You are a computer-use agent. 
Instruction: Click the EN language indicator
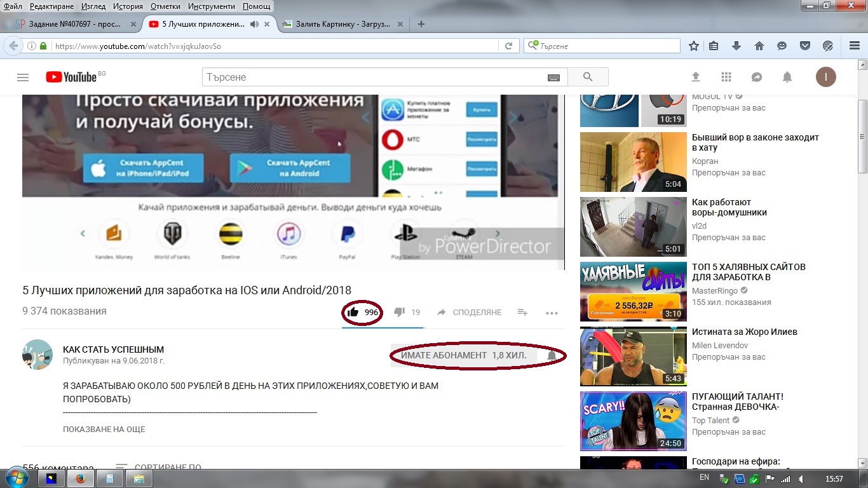click(704, 477)
